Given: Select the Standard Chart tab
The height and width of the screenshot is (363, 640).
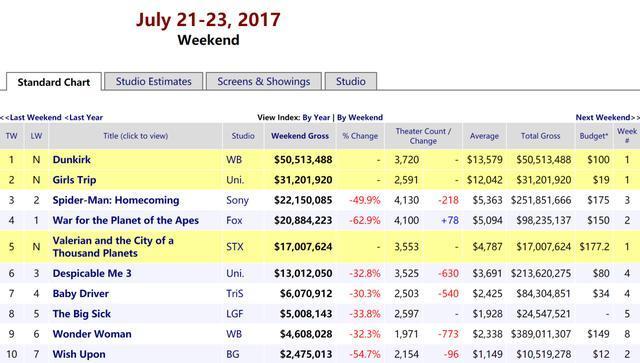Looking at the screenshot, I should click(x=53, y=82).
